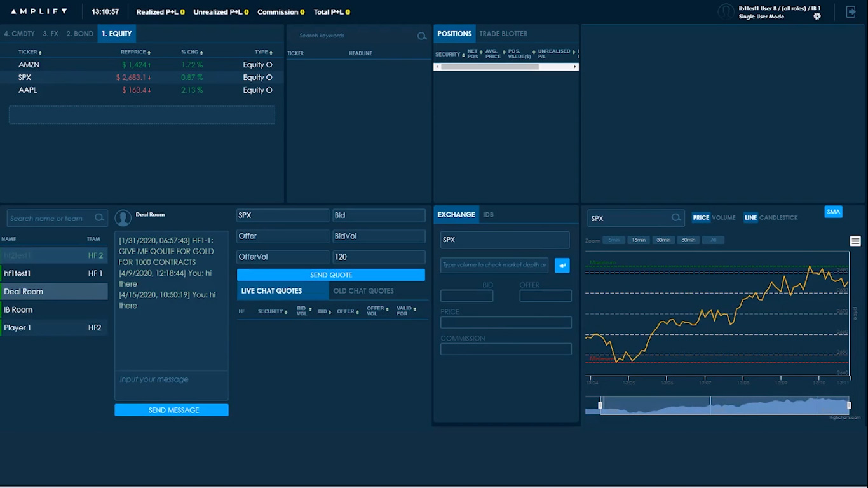The height and width of the screenshot is (488, 868).
Task: Click the chart navigator right handle
Action: (849, 405)
